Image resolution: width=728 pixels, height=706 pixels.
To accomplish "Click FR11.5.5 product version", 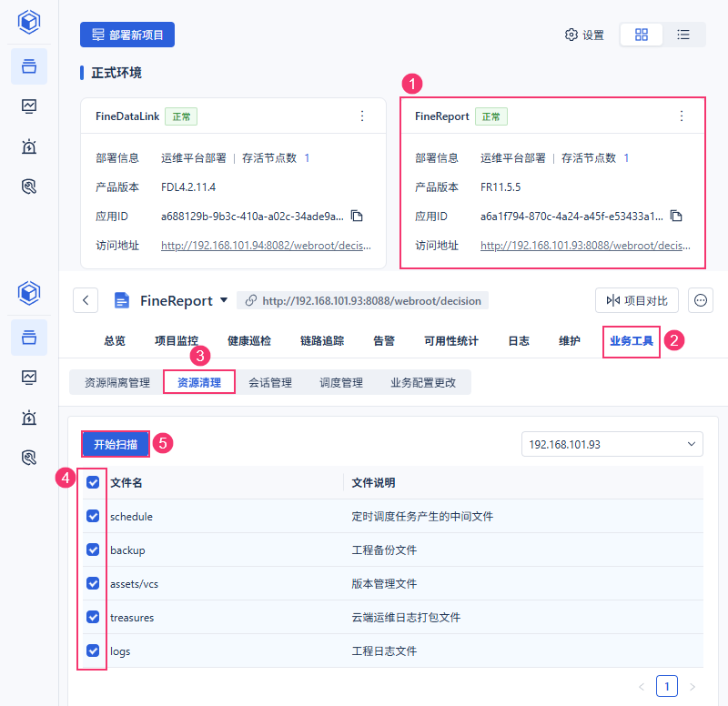I will coord(500,187).
